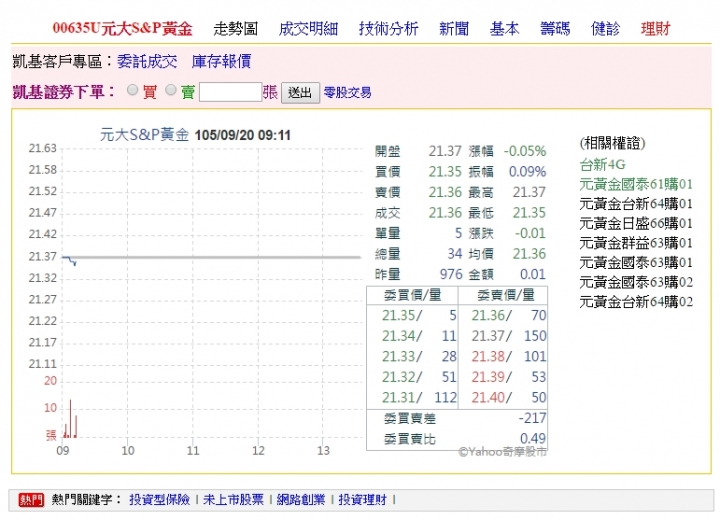This screenshot has height=520, width=720.
Task: Click the 投資型保險 keyword link
Action: (158, 499)
